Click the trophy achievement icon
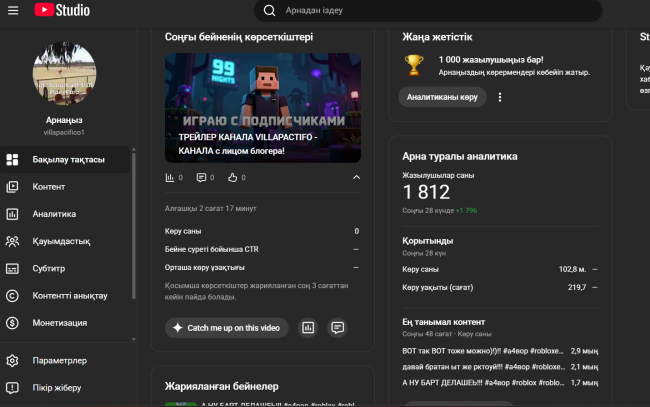650x407 pixels. tap(414, 65)
